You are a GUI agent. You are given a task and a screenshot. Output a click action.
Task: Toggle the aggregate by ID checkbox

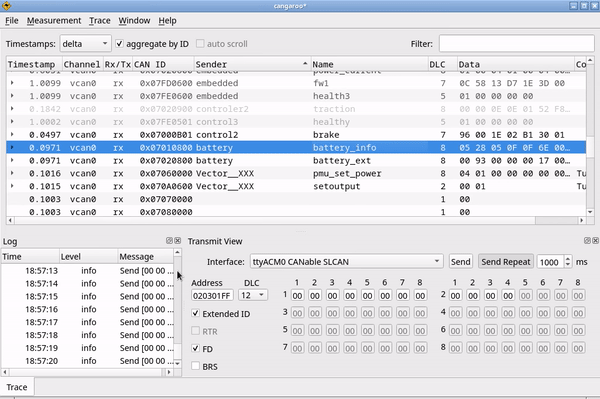119,44
